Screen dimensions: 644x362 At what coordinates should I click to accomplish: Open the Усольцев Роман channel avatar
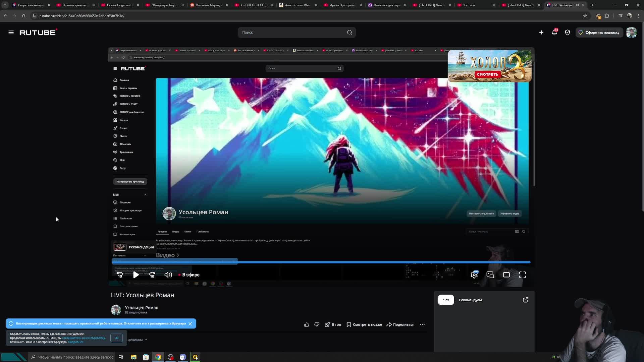(116, 310)
